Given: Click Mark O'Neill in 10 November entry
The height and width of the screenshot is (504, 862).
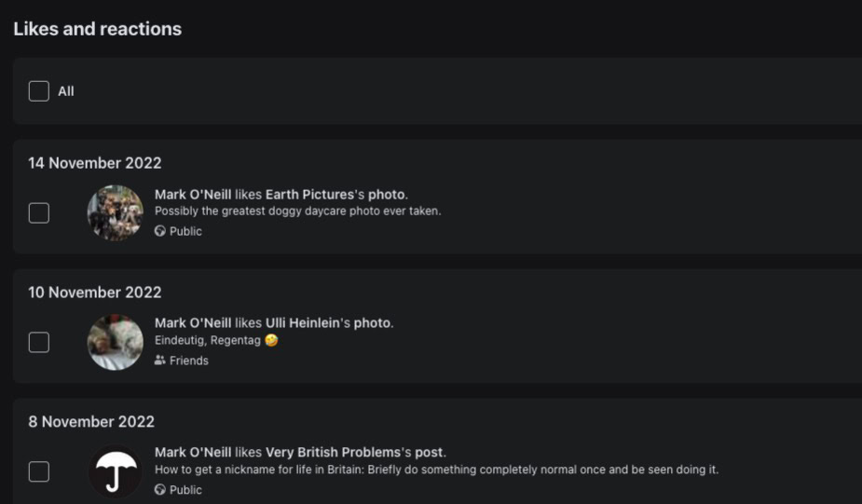Looking at the screenshot, I should (193, 323).
